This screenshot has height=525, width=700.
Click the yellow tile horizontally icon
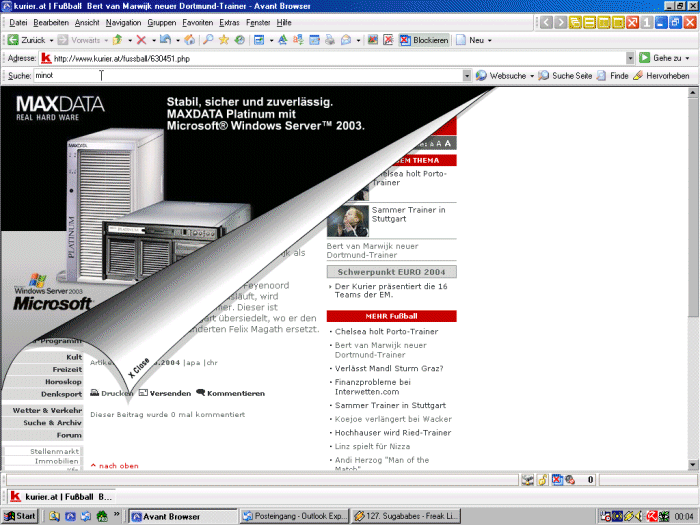(589, 22)
